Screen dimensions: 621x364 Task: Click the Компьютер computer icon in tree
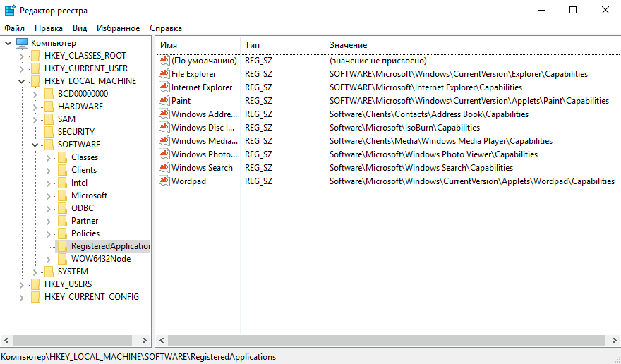22,43
